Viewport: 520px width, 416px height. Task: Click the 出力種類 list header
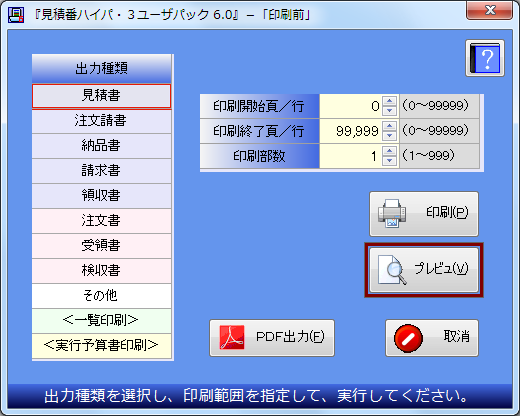[x=102, y=69]
